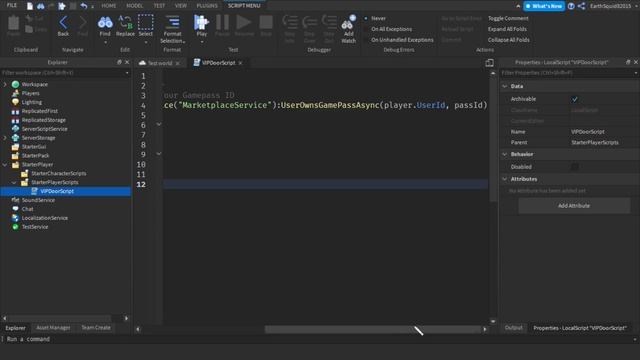The image size is (640, 360).
Task: Click the Back navigation arrow
Action: click(x=63, y=22)
